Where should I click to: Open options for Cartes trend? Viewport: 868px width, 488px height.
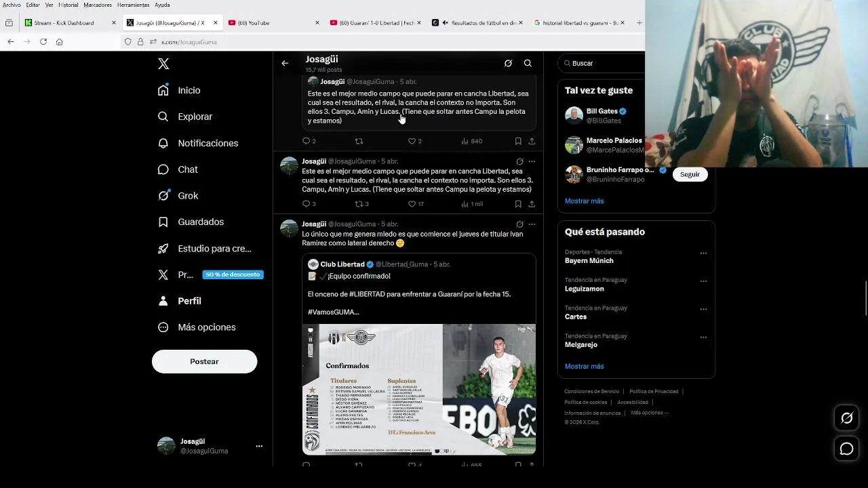703,309
